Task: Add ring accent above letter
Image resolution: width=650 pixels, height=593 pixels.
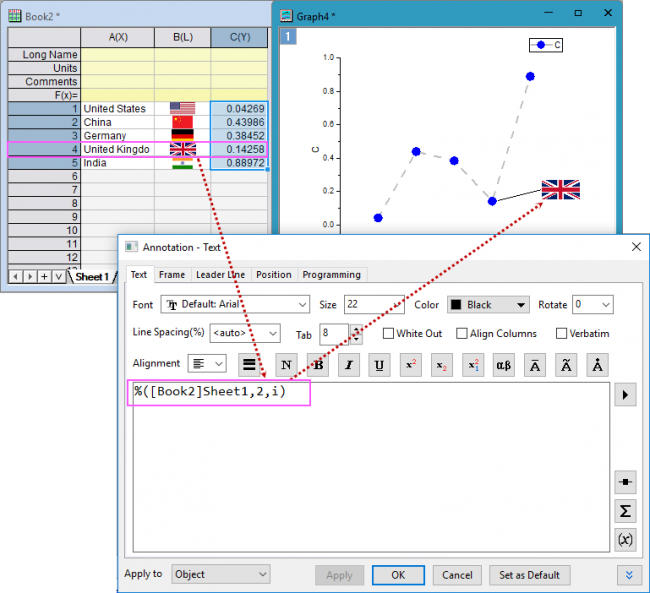Action: [597, 365]
